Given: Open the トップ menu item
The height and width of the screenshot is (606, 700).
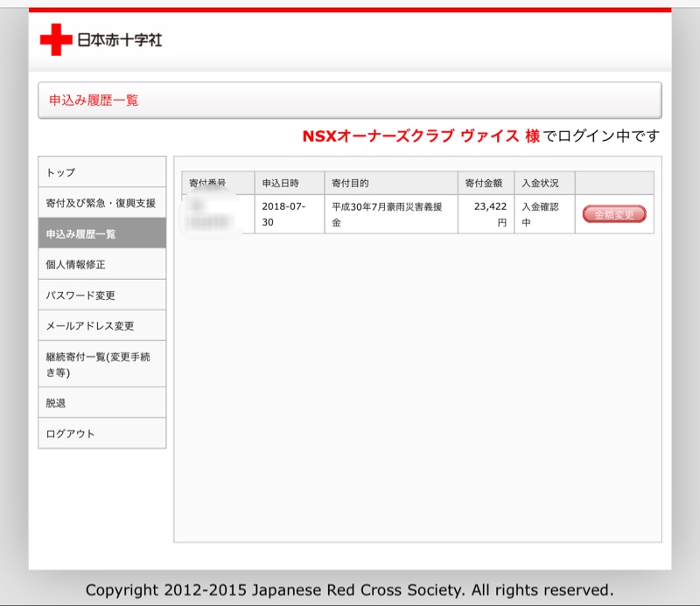Looking at the screenshot, I should pyautogui.click(x=102, y=171).
